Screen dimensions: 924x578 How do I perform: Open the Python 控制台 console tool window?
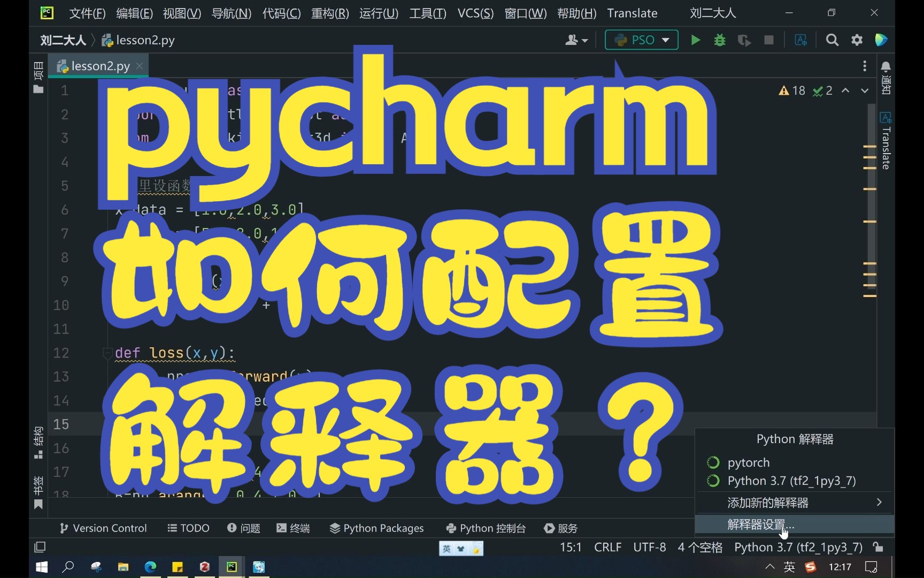pyautogui.click(x=486, y=528)
